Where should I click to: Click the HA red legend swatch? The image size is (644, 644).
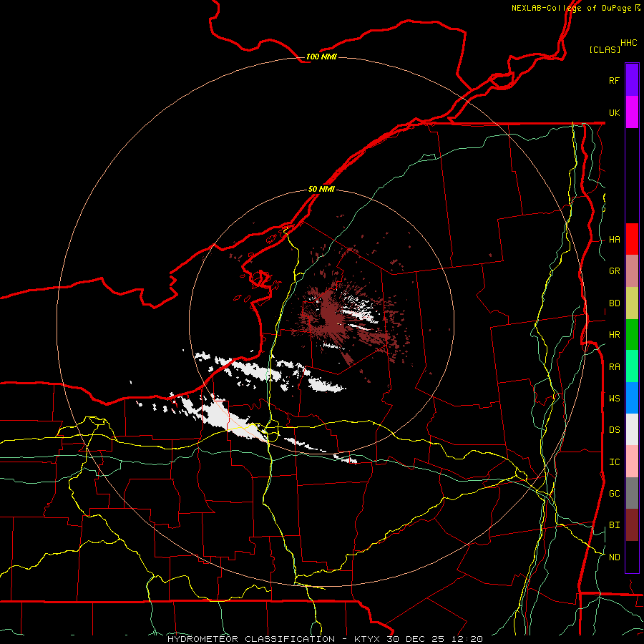[632, 239]
